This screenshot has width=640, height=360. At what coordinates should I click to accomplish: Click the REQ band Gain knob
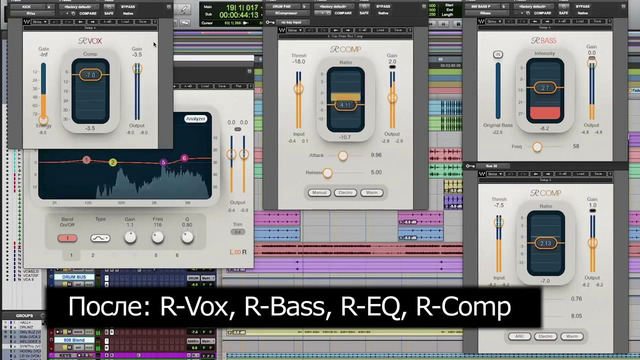tap(130, 237)
